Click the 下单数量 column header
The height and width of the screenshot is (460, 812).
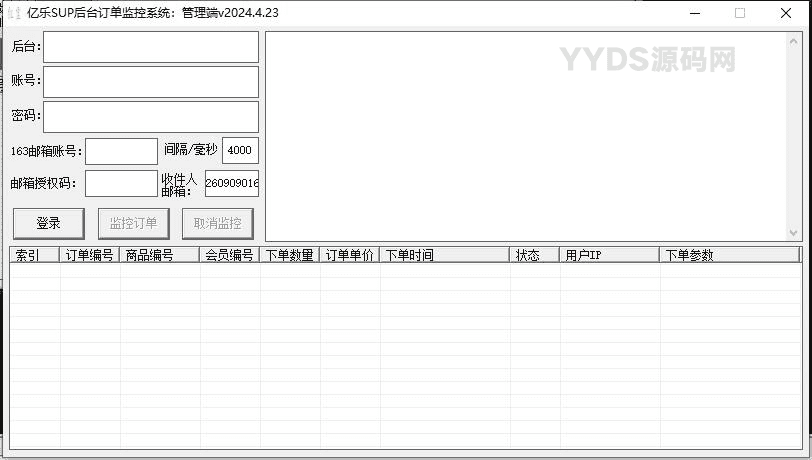click(x=290, y=255)
